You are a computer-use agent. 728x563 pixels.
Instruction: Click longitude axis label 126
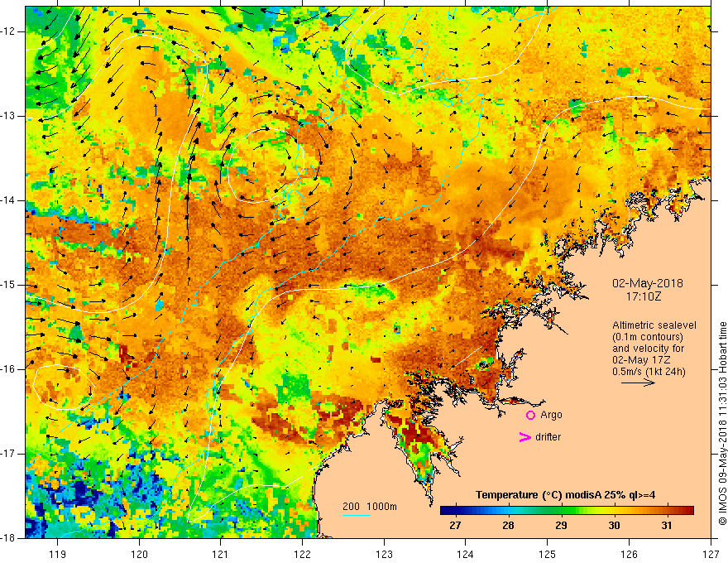[x=629, y=554]
